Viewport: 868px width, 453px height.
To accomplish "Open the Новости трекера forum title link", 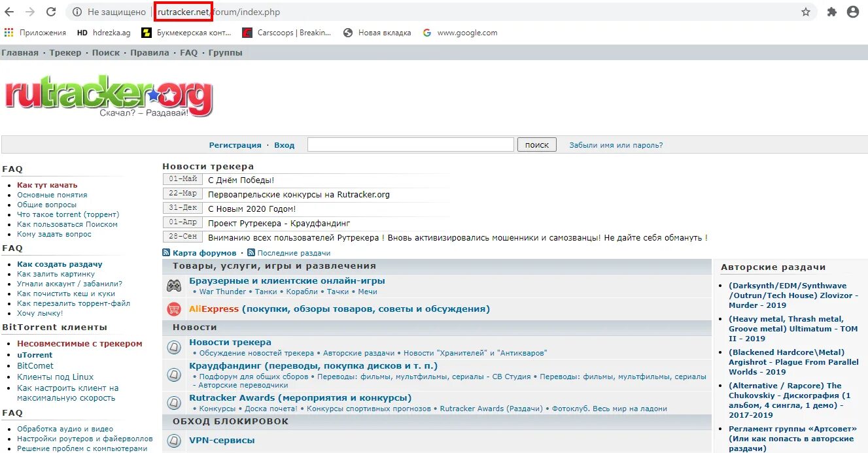I will click(x=230, y=343).
